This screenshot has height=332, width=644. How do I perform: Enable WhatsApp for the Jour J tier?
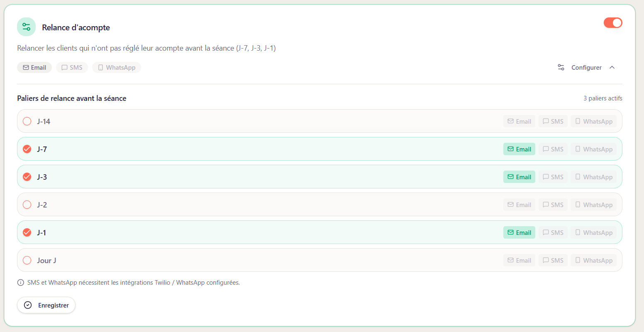click(x=593, y=260)
